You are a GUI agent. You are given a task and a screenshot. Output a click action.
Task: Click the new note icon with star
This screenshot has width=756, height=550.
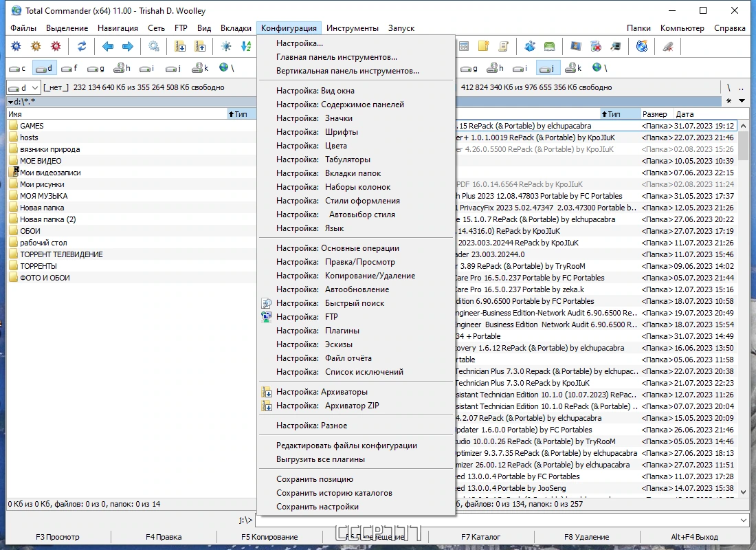click(484, 46)
